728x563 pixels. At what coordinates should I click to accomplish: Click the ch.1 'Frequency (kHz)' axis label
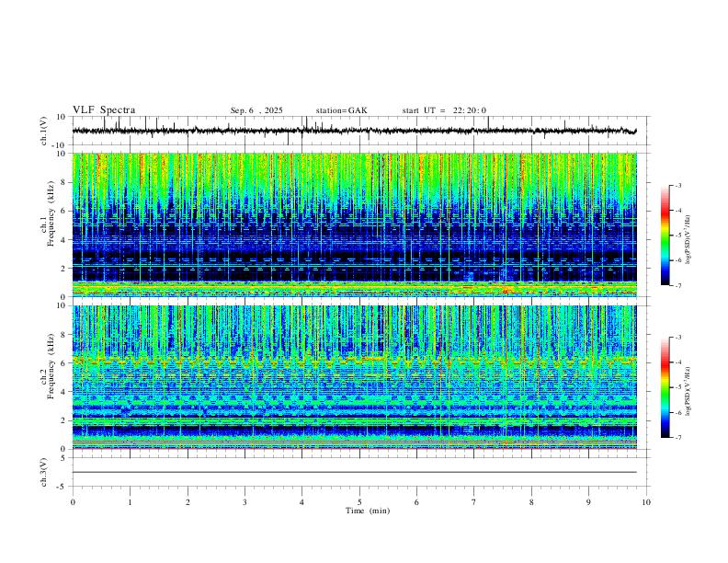[51, 214]
